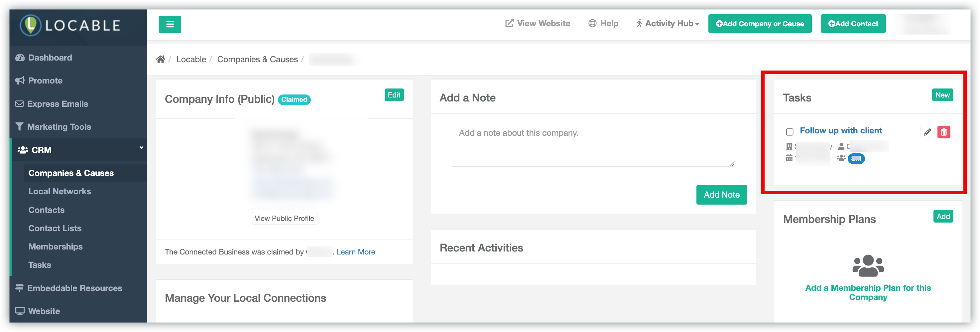Image resolution: width=980 pixels, height=332 pixels.
Task: Click Add Company or Cause button
Action: (759, 24)
